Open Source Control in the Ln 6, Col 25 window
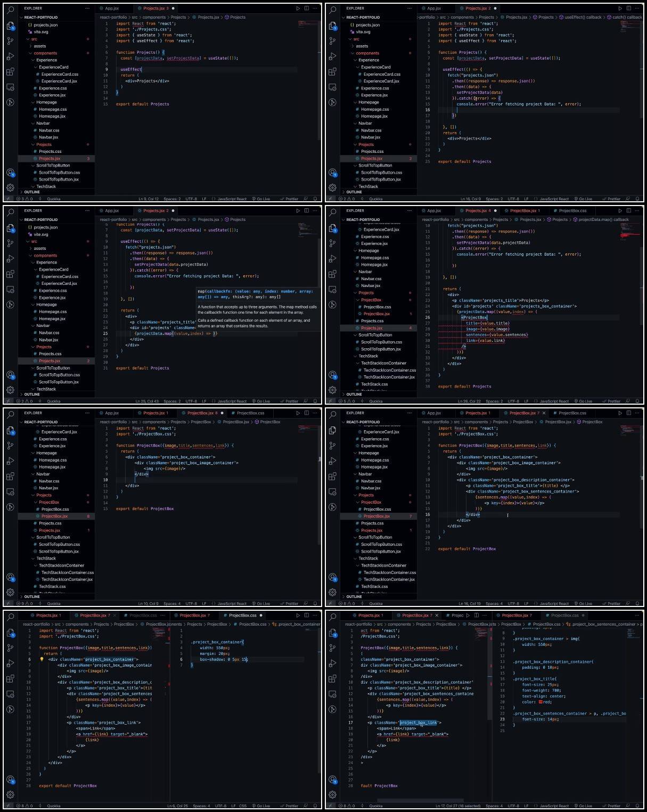The height and width of the screenshot is (812, 647). [10, 647]
